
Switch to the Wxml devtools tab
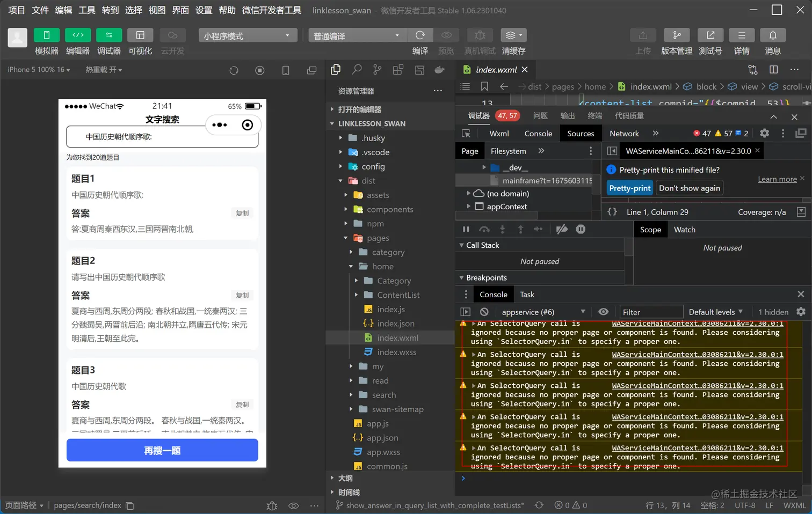499,134
